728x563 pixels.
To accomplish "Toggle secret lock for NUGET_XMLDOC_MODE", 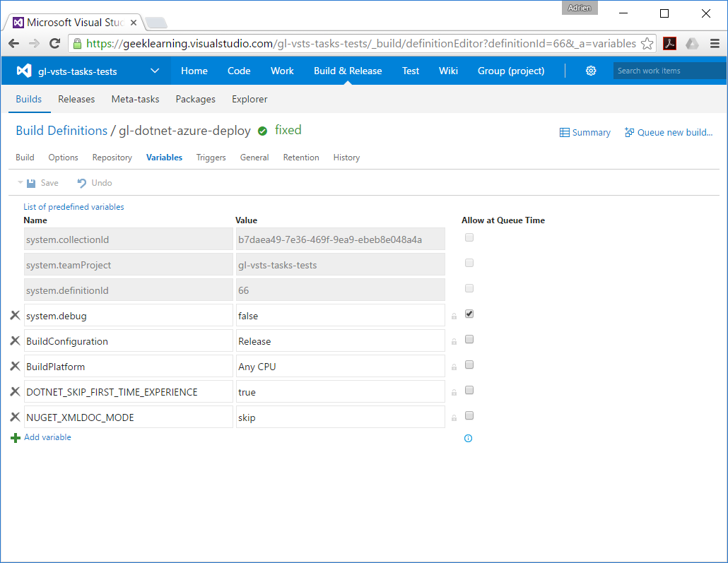I will coord(454,417).
